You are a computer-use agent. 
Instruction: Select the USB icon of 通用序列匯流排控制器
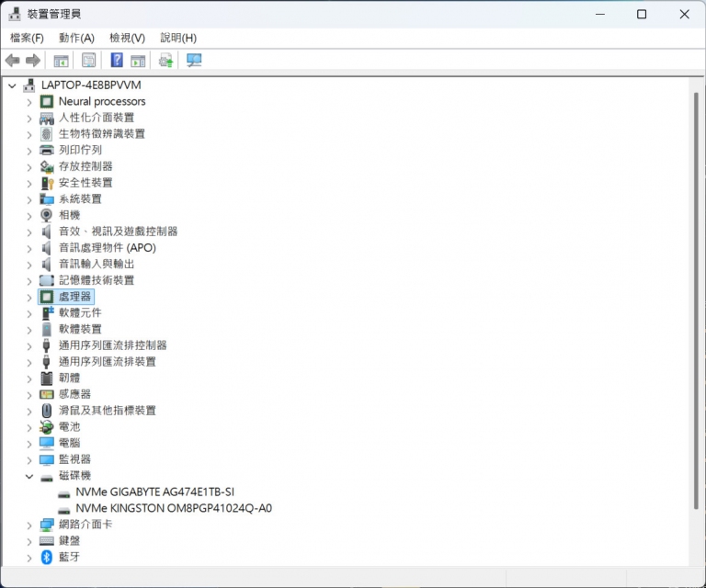pos(46,345)
